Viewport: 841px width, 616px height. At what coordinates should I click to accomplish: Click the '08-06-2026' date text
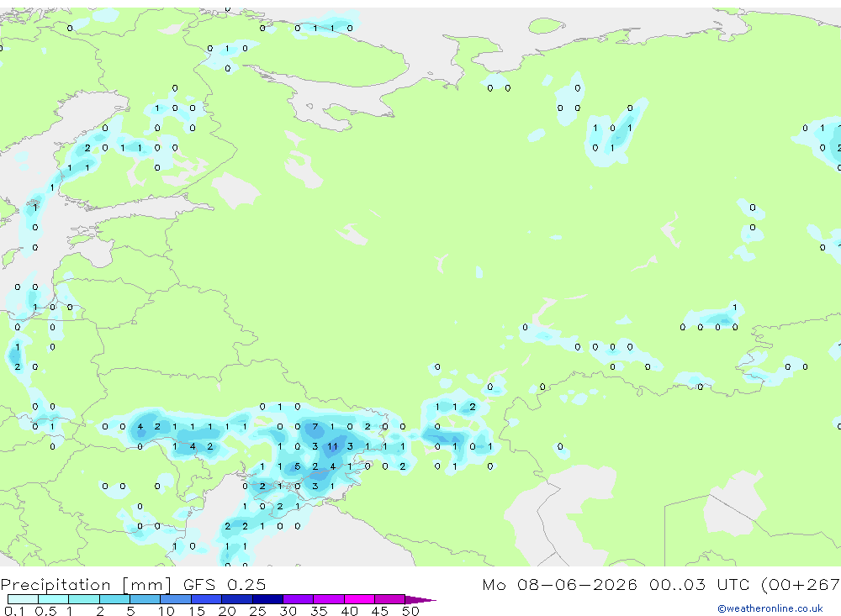577,584
